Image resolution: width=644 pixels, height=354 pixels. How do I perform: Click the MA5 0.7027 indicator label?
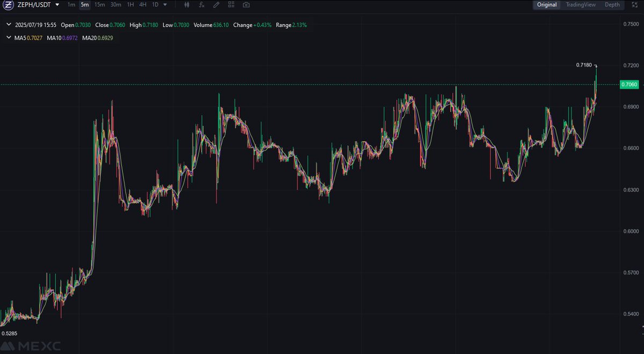tap(29, 38)
